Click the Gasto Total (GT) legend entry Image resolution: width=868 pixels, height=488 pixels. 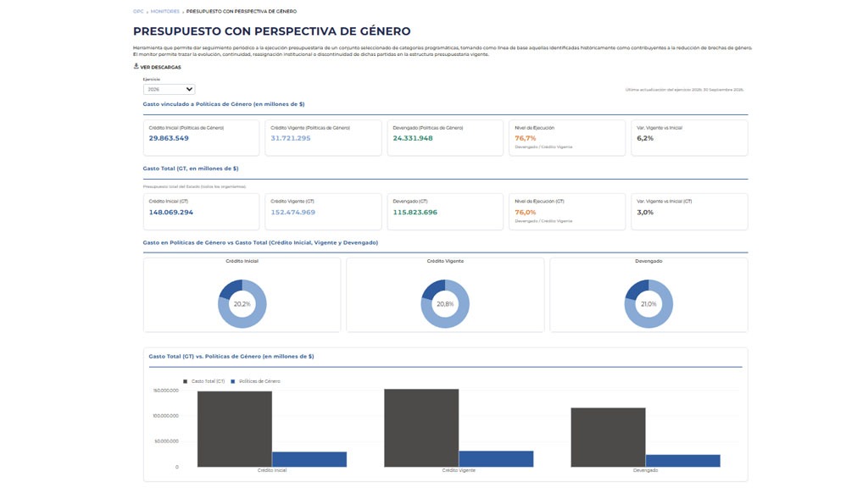[203, 381]
